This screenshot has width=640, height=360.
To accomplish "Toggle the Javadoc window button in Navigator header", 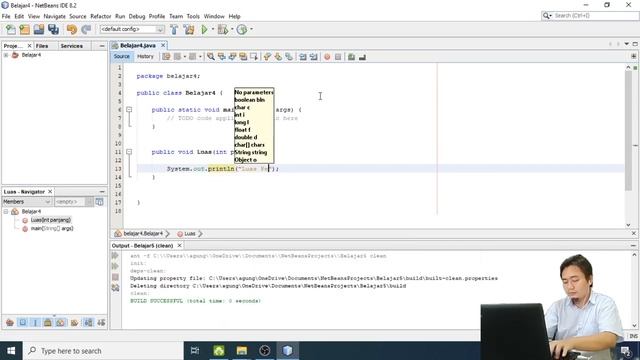I will pos(99,202).
